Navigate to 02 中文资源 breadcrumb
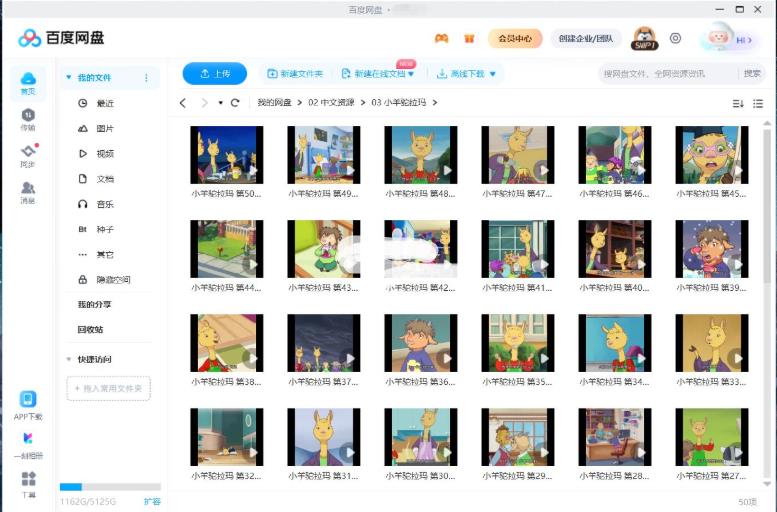This screenshot has height=512, width=777. tap(331, 103)
